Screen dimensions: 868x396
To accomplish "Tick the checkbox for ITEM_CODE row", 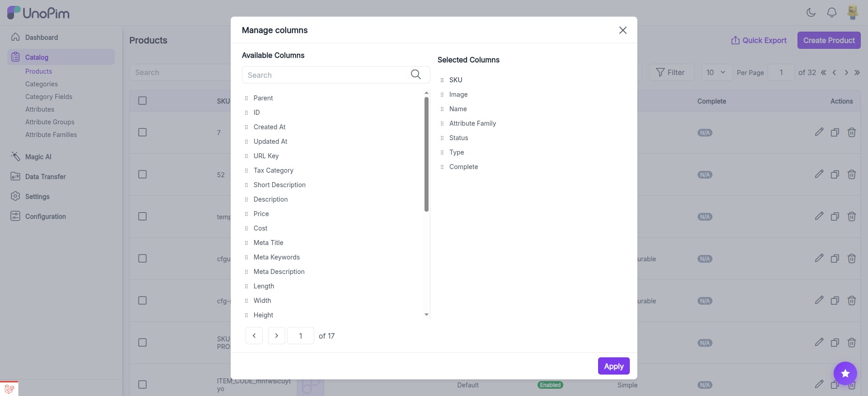I will [142, 385].
